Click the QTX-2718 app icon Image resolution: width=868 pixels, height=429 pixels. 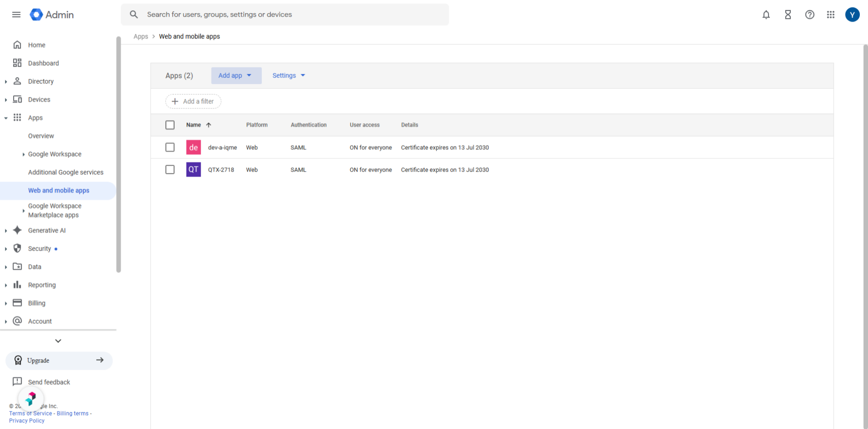tap(193, 169)
